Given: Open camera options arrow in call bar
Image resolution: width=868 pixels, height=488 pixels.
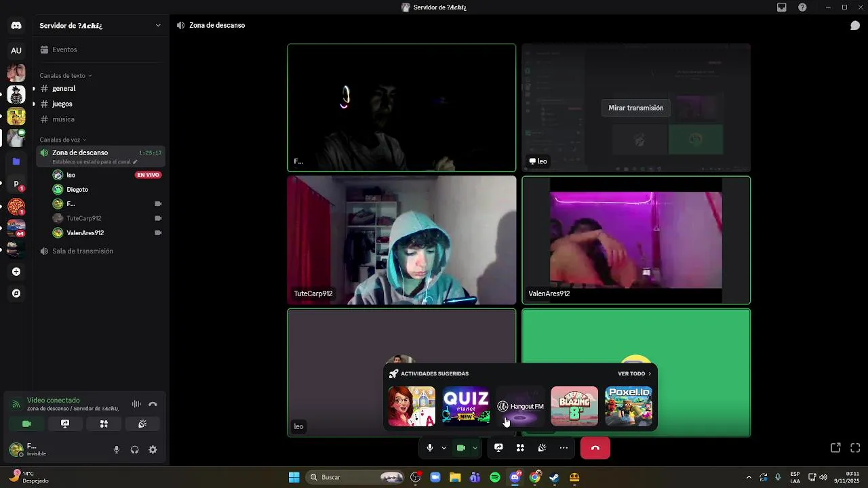Looking at the screenshot, I should click(x=475, y=448).
